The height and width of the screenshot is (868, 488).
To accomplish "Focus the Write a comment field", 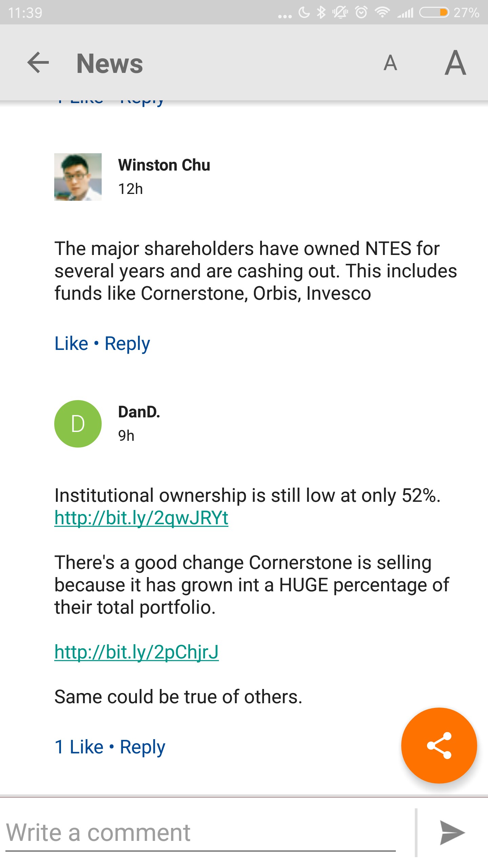I will coord(200,832).
